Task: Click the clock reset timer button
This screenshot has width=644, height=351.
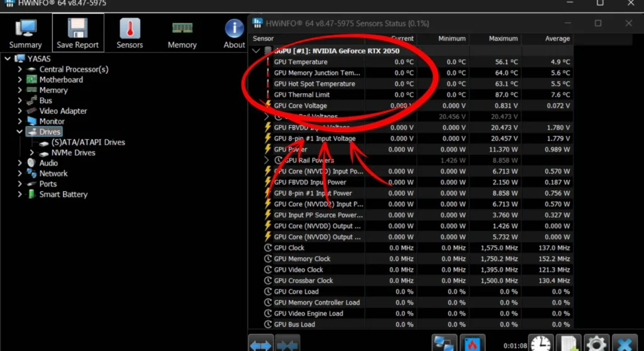Action: 540,343
